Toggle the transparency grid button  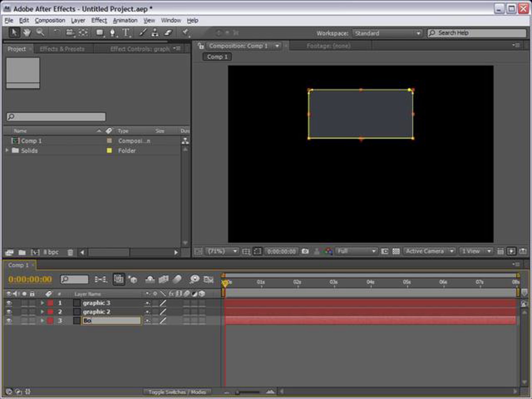coord(396,252)
